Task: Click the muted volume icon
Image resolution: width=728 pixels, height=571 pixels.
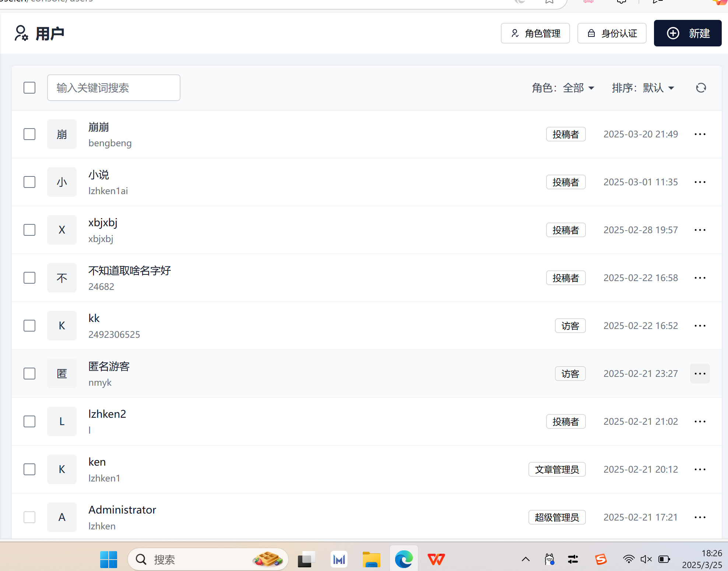Action: tap(646, 560)
